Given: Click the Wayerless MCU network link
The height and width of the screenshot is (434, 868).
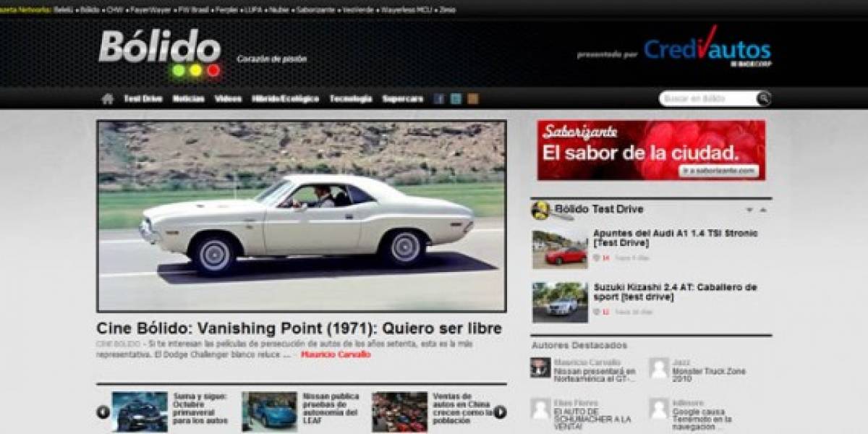Looking at the screenshot, I should click(x=405, y=10).
